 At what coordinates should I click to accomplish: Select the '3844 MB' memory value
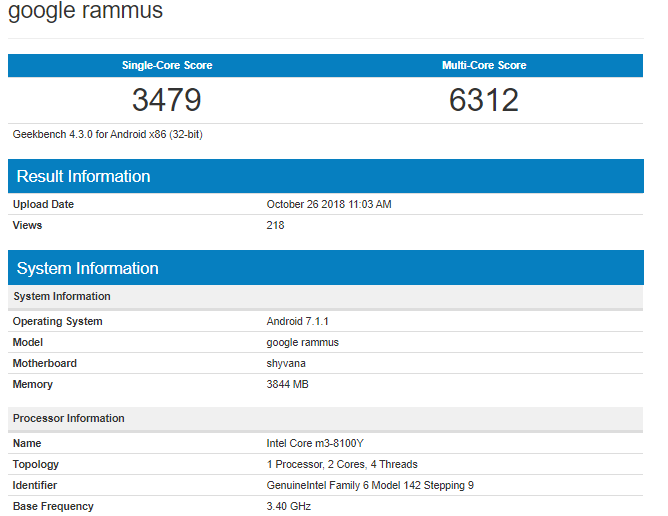[288, 384]
